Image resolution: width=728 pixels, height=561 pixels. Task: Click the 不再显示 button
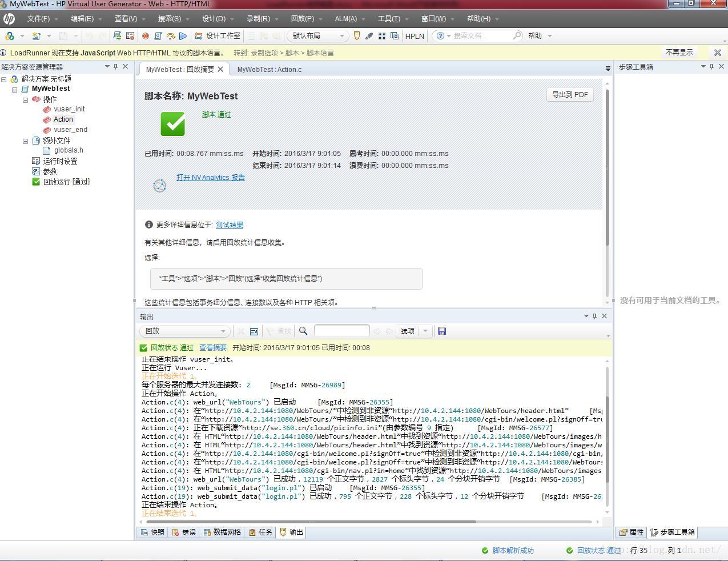679,52
